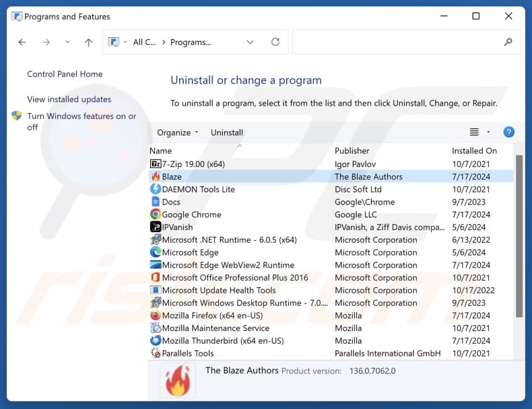Click Parallels International GmbH publisher cell
The image size is (532, 409).
click(387, 353)
